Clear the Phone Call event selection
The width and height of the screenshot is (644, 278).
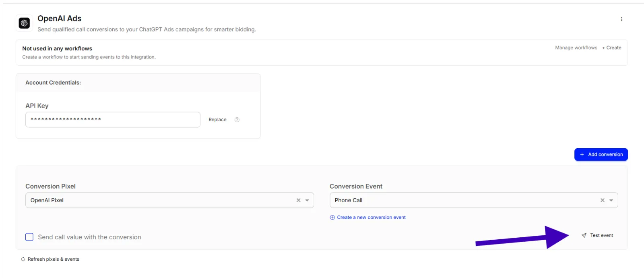(603, 200)
